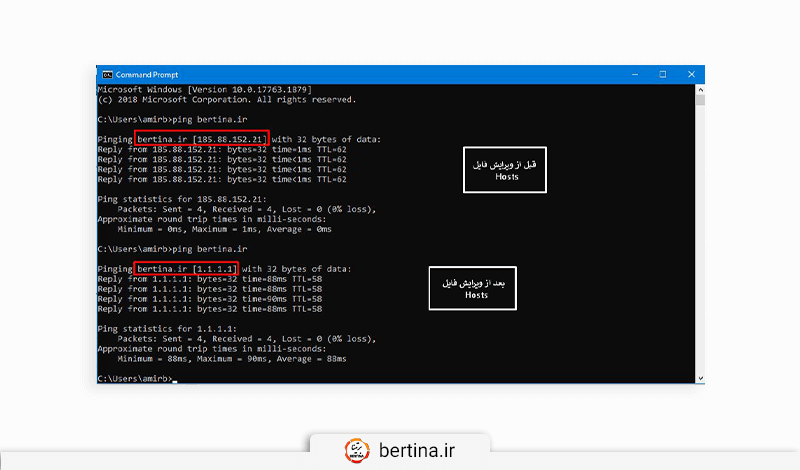Close the Command Prompt window
This screenshot has height=470, width=800.
click(x=691, y=75)
